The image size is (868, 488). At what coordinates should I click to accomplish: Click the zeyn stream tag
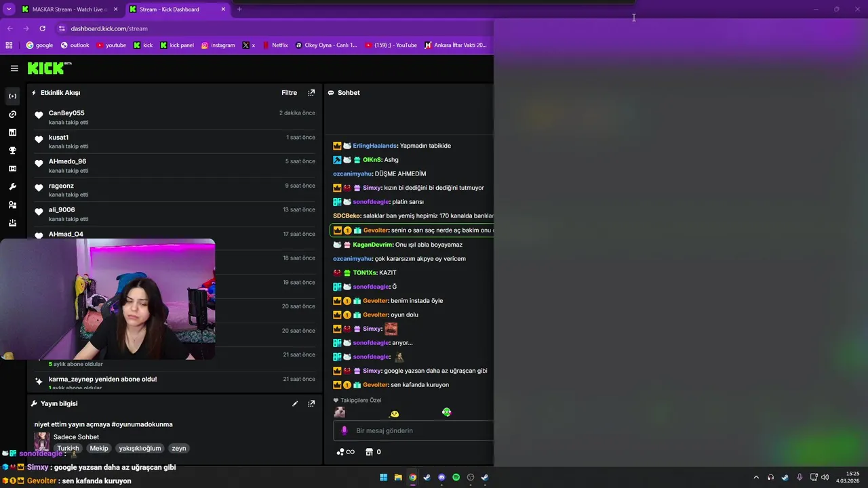click(178, 448)
